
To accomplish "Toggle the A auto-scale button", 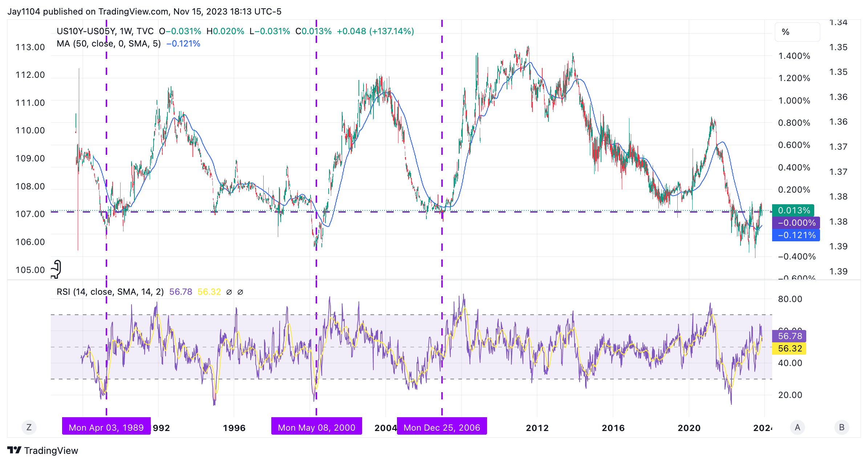I will (x=798, y=427).
